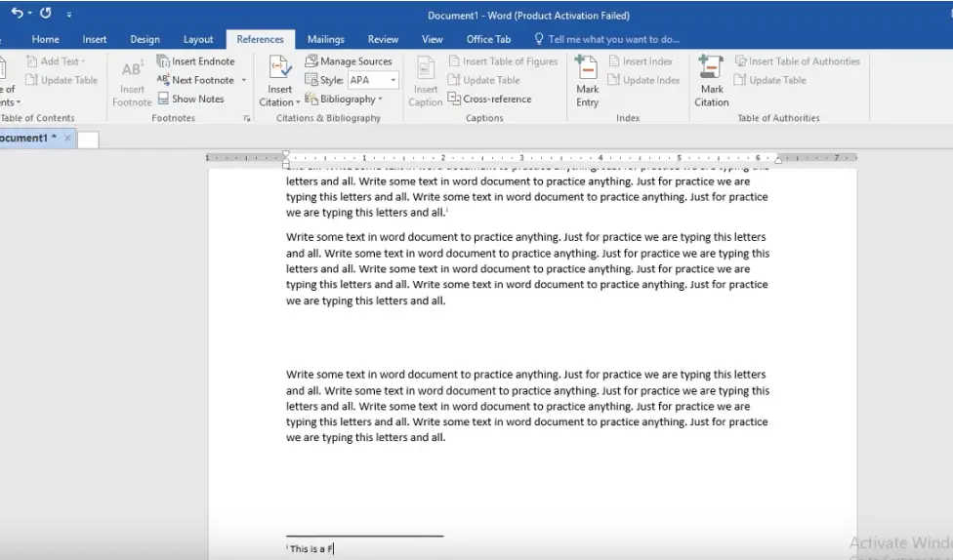
Task: Click Update Table in Table of Authorities group
Action: tap(770, 80)
